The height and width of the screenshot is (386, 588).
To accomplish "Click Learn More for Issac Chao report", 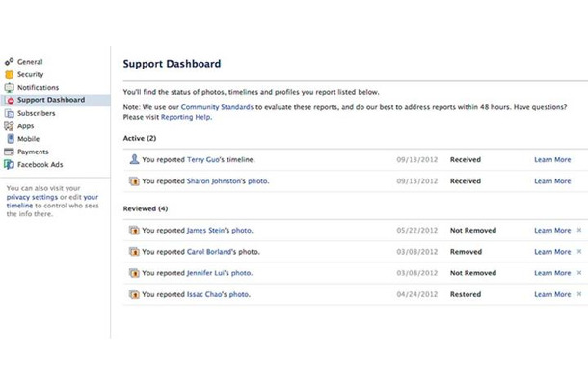I will pyautogui.click(x=552, y=294).
